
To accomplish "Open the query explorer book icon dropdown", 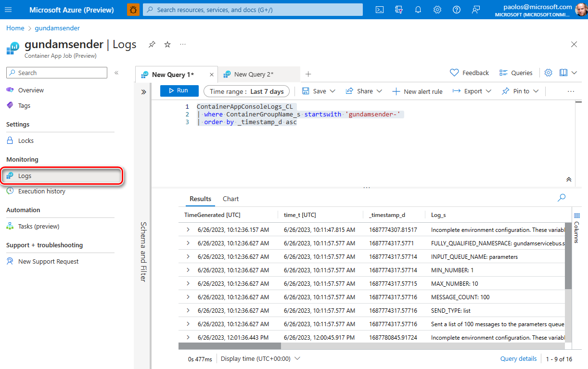I will [568, 73].
